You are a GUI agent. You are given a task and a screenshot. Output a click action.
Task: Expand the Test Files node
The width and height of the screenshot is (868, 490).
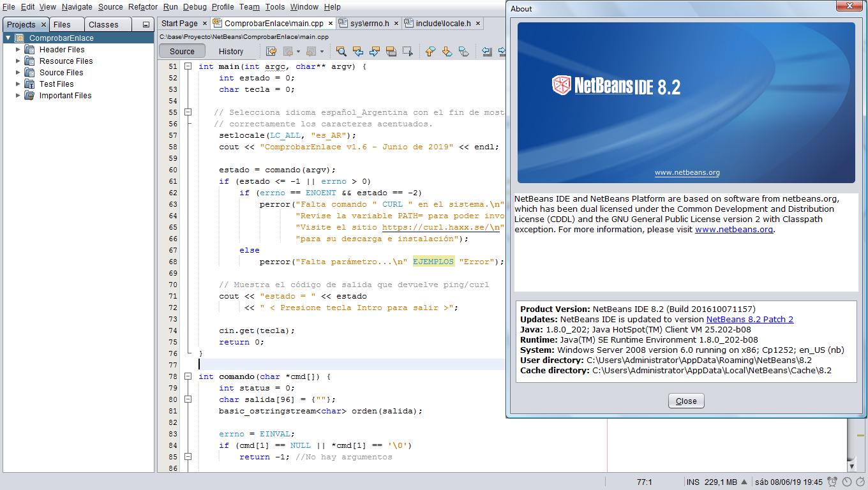coord(18,84)
